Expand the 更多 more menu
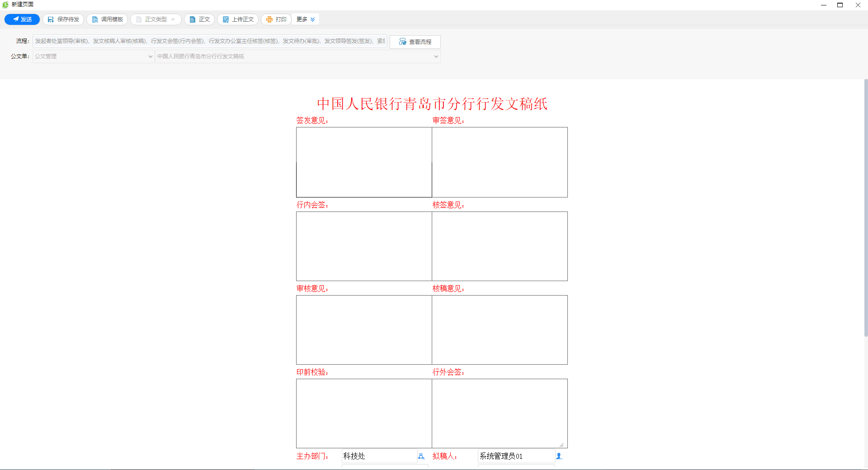This screenshot has width=868, height=470. click(x=306, y=19)
